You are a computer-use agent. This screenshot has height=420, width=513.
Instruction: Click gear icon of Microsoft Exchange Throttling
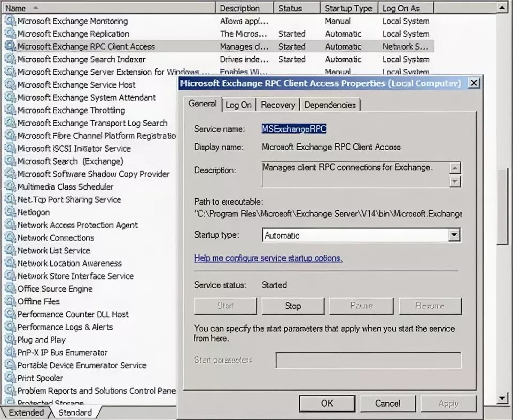[x=10, y=111]
